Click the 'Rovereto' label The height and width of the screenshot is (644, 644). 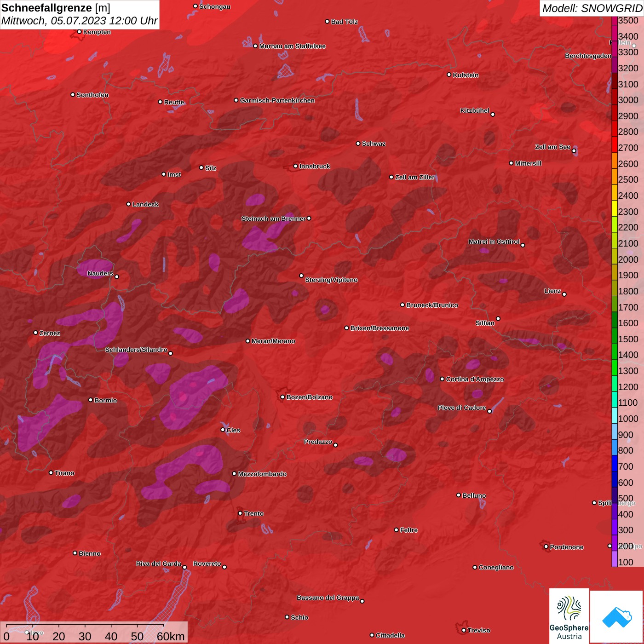coord(207,563)
